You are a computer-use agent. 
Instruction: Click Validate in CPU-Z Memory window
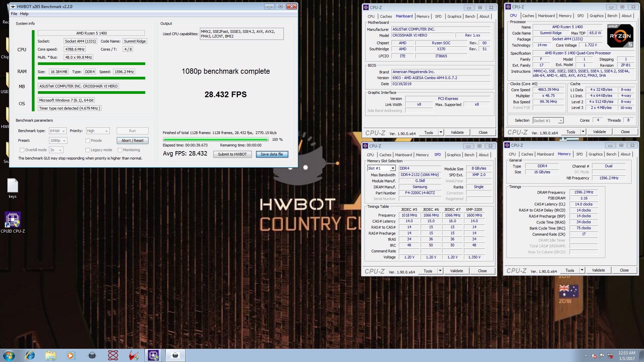(x=598, y=270)
